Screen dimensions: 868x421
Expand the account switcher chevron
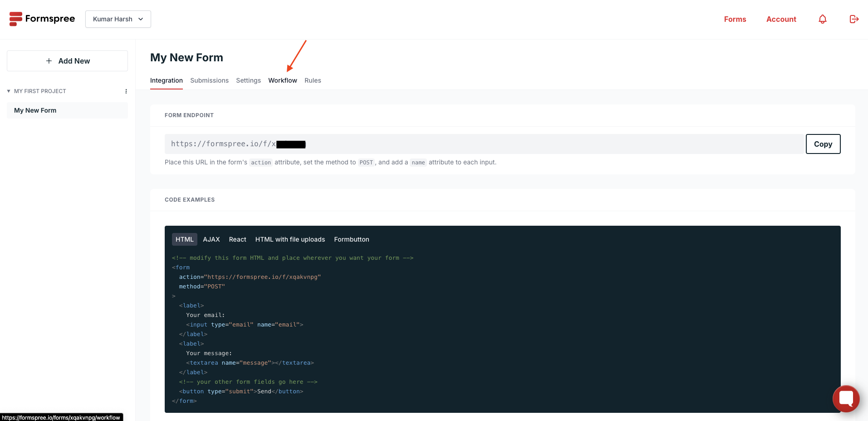click(x=141, y=19)
